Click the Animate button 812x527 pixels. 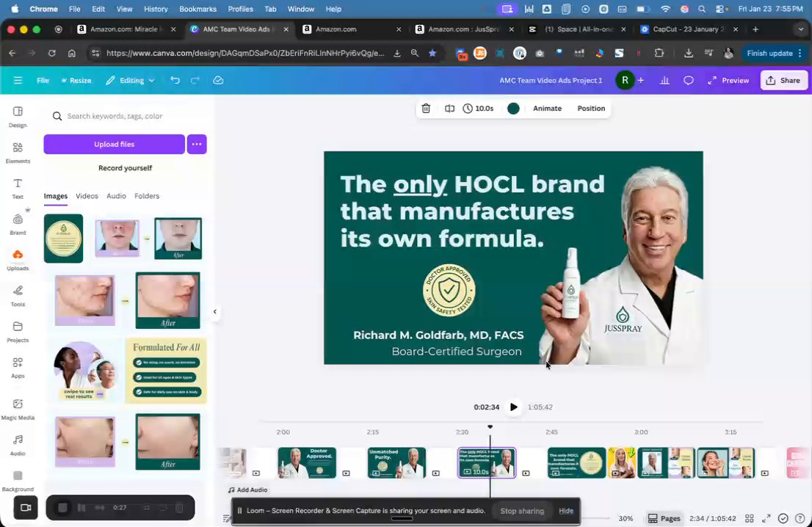pos(548,108)
